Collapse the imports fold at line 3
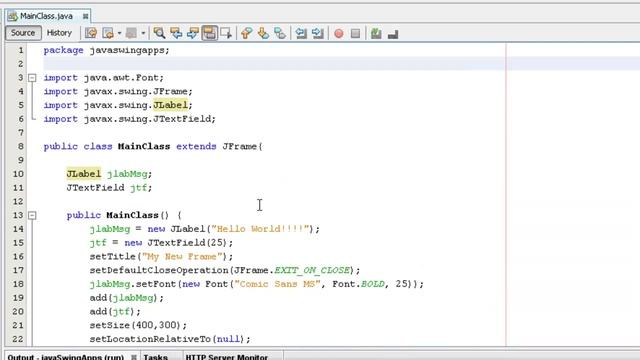The image size is (640, 360). pyautogui.click(x=32, y=78)
